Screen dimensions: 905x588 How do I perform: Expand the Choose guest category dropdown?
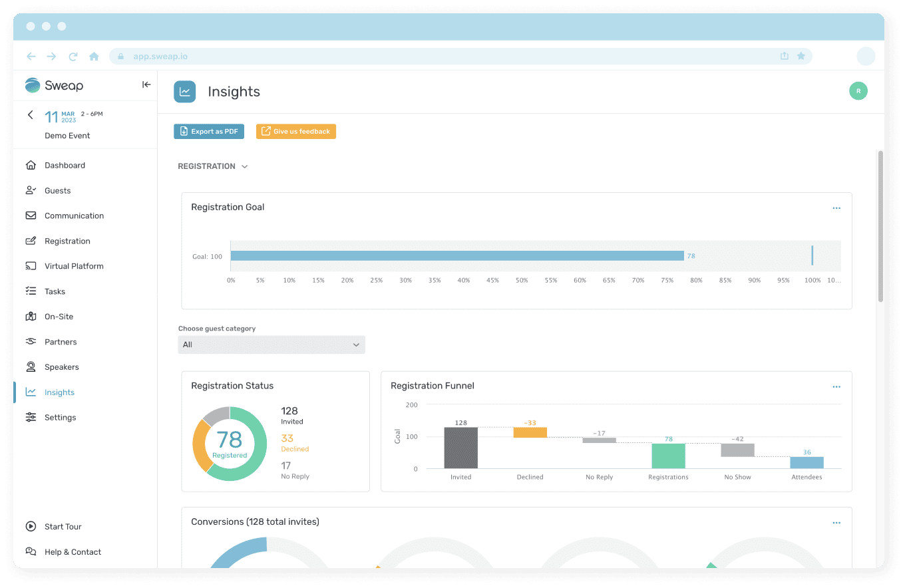click(271, 345)
